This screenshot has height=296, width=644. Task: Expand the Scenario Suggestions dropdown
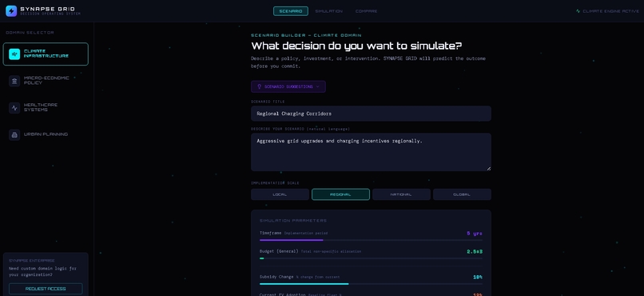pos(288,86)
